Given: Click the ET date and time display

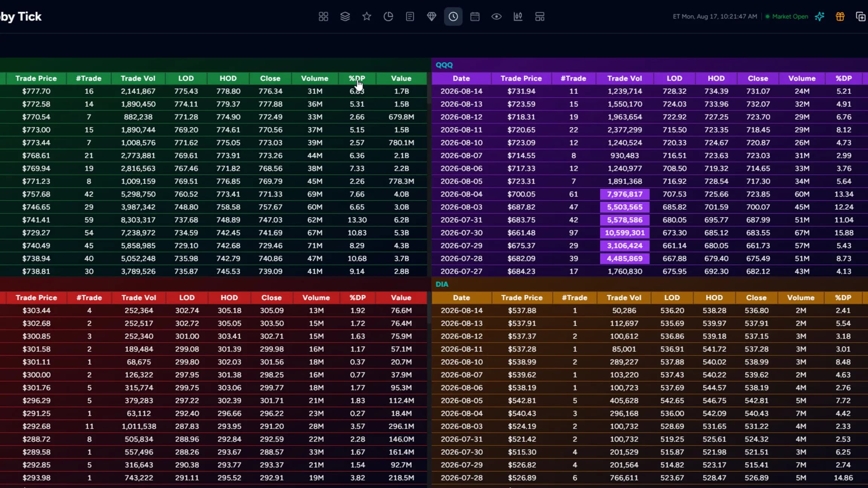Looking at the screenshot, I should point(715,17).
